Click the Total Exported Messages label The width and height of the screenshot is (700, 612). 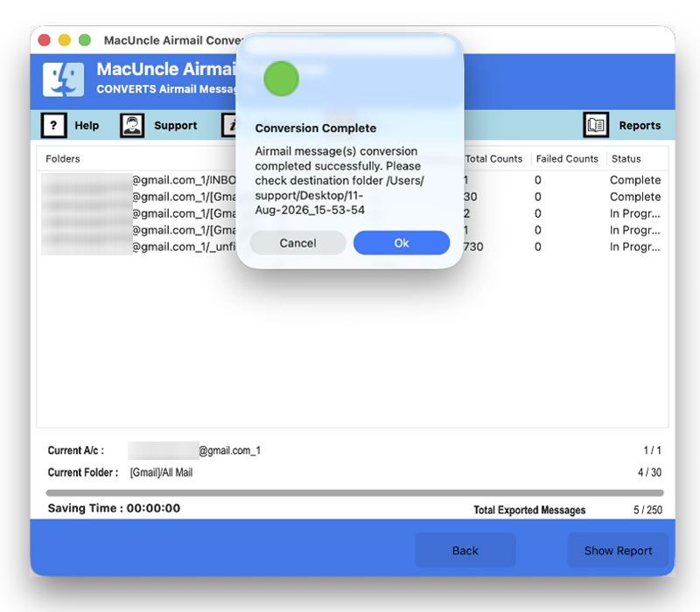point(529,510)
